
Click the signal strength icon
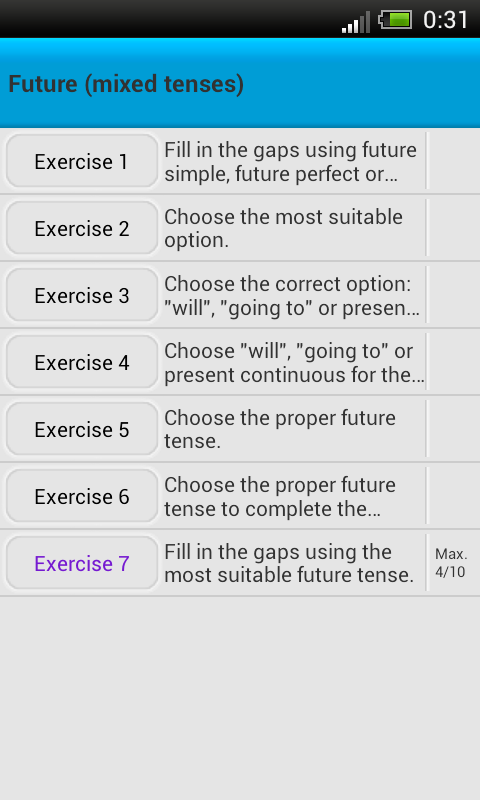click(x=356, y=22)
